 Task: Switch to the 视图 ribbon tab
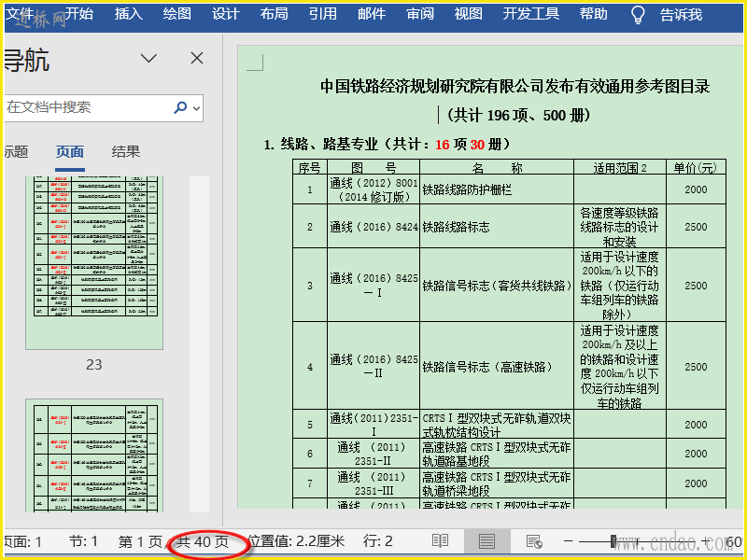click(469, 14)
